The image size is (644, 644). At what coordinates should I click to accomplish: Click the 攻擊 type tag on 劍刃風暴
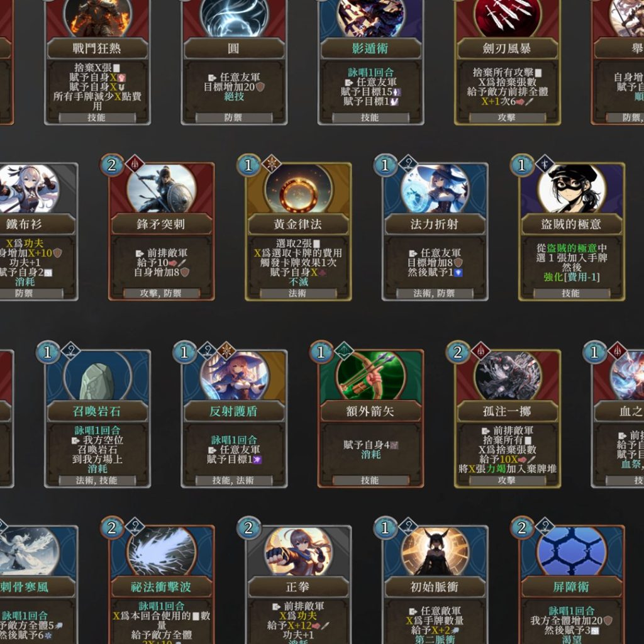(x=507, y=118)
